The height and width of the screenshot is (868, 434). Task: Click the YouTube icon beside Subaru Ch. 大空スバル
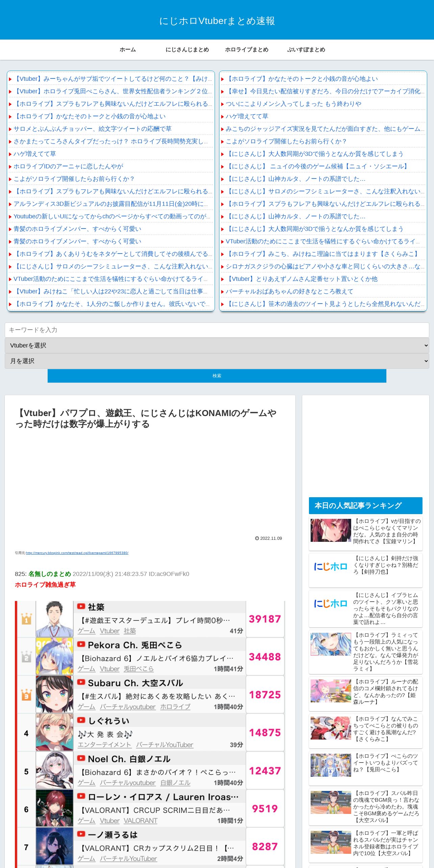coord(81,682)
